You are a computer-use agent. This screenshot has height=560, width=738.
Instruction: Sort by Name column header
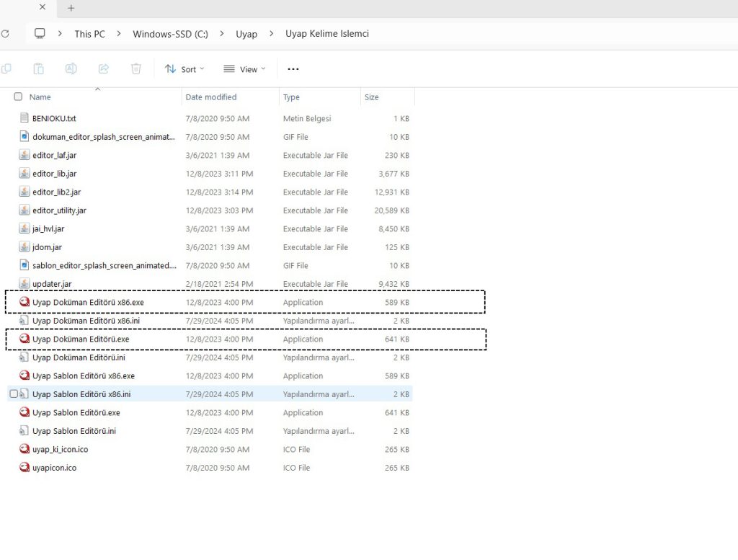tap(40, 97)
